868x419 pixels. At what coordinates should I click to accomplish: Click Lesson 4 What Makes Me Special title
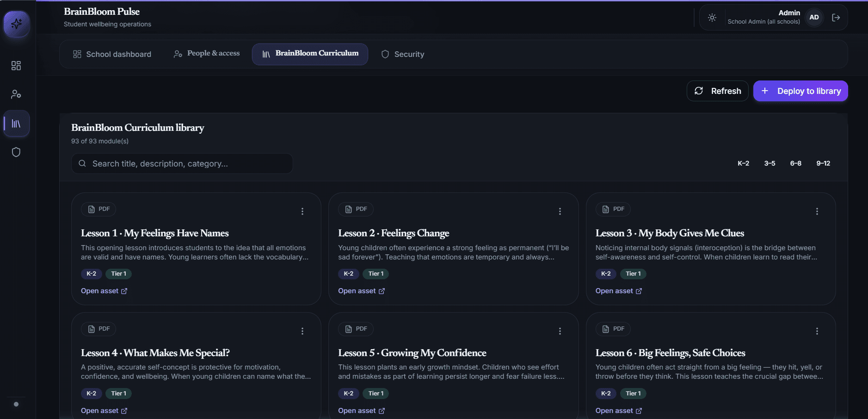pos(155,353)
